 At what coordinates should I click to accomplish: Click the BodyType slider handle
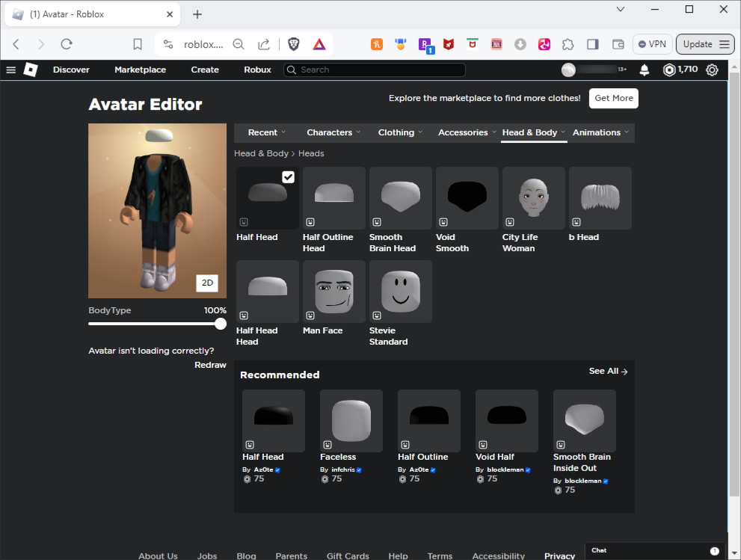tap(221, 324)
